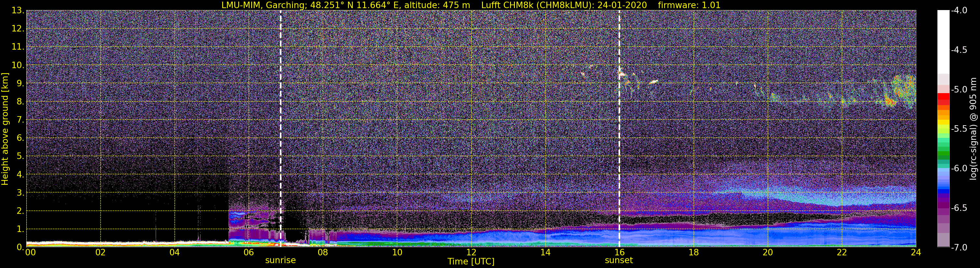Click the '1.' height axis tick label
980x268 pixels.
click(x=20, y=229)
